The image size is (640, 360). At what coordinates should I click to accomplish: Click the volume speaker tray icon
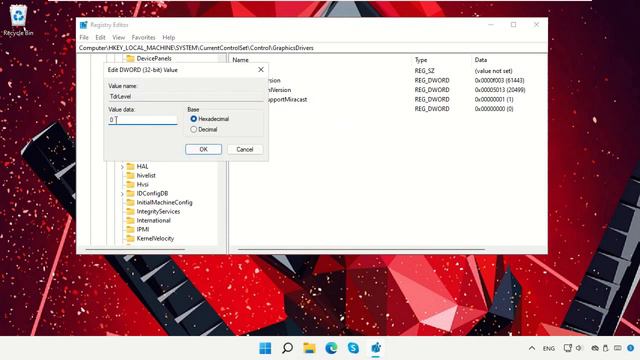pyautogui.click(x=579, y=348)
